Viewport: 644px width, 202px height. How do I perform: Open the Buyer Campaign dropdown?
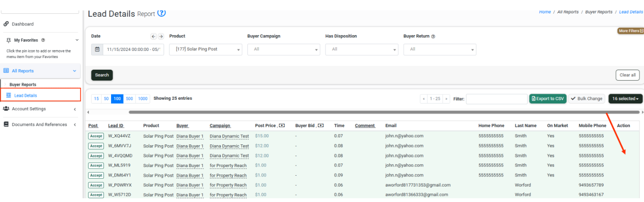(x=283, y=49)
